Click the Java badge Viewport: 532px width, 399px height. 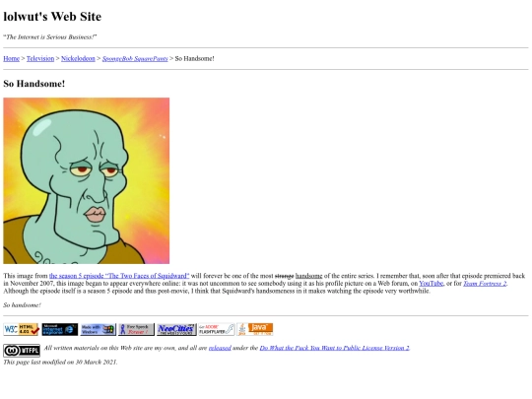255,329
